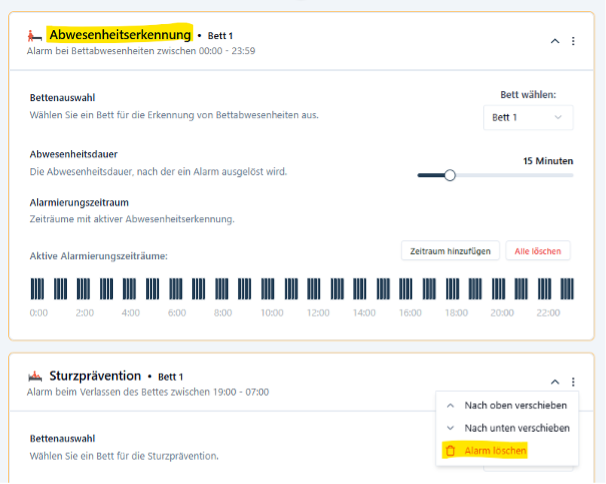This screenshot has width=606, height=484.
Task: Open the Bett wählen dropdown showing Bett 1
Action: point(529,118)
